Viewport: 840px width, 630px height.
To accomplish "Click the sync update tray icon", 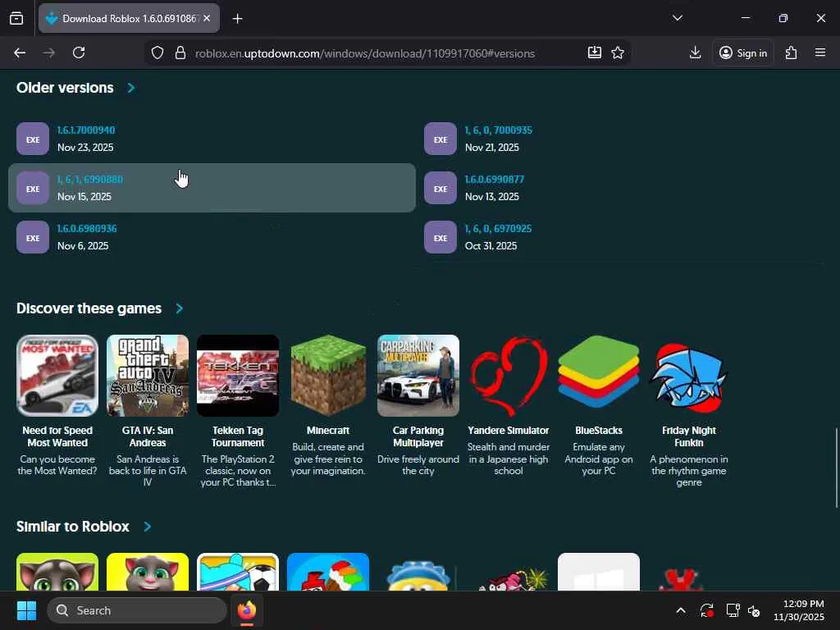I will point(706,610).
